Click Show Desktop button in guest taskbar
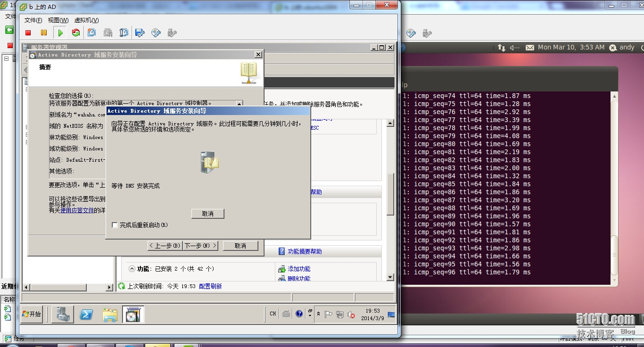Image resolution: width=644 pixels, height=347 pixels. click(x=391, y=314)
